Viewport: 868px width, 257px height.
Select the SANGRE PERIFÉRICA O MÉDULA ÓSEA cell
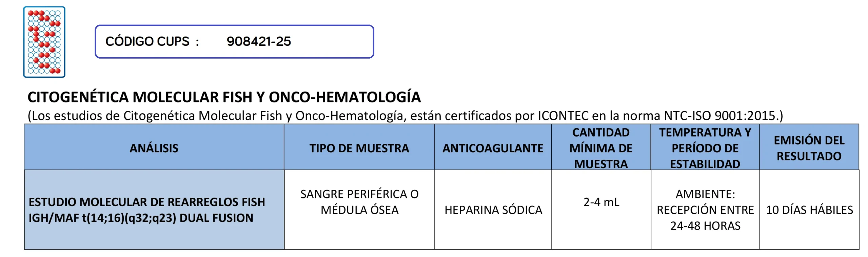359,202
